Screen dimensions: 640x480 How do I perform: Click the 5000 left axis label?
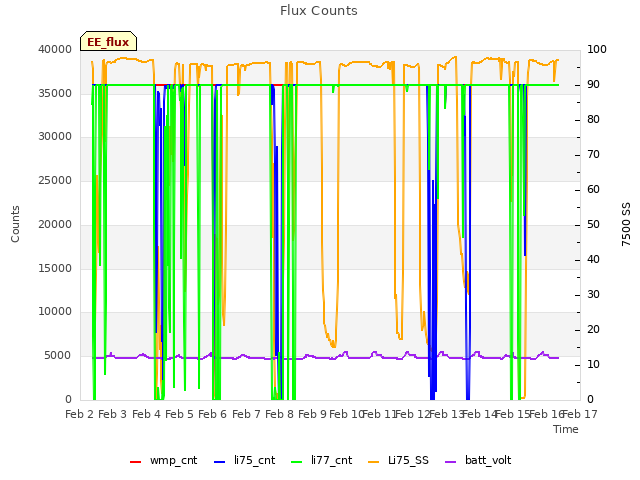[x=58, y=356]
